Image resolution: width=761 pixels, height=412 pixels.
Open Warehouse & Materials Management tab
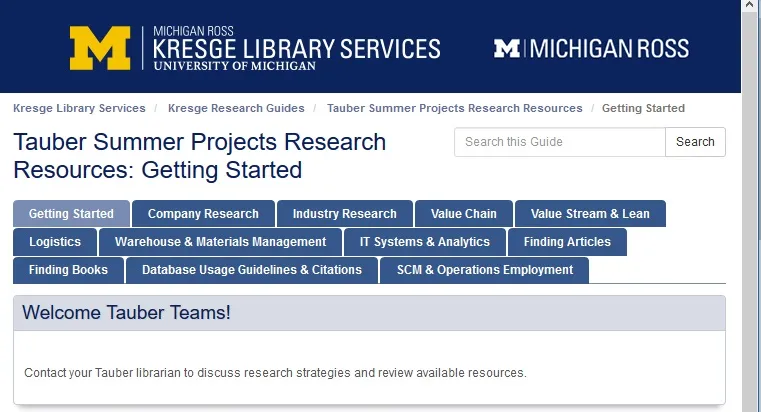pos(220,242)
